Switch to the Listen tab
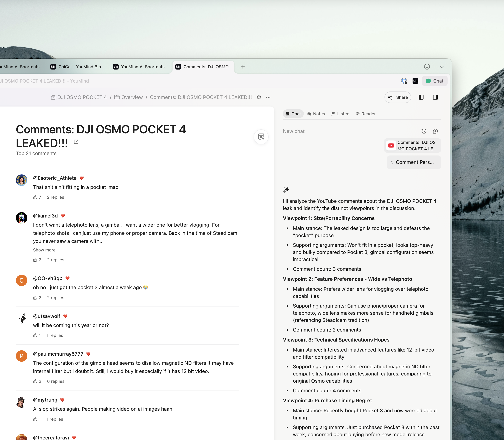Image resolution: width=504 pixels, height=440 pixels. click(x=340, y=114)
